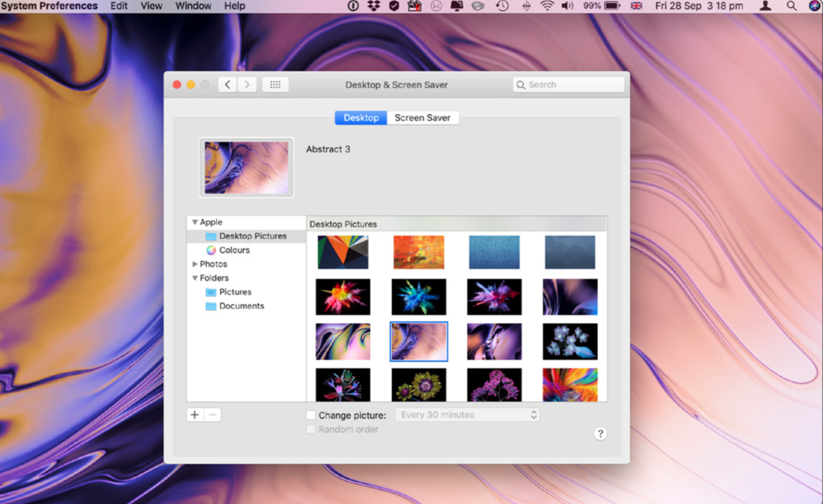Open the View menu
The width and height of the screenshot is (823, 504).
pyautogui.click(x=152, y=6)
